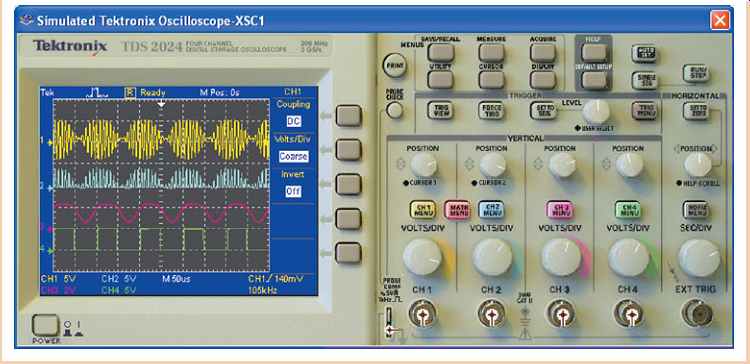750x364 pixels.
Task: Open the CURSOR menu button
Action: tap(492, 80)
